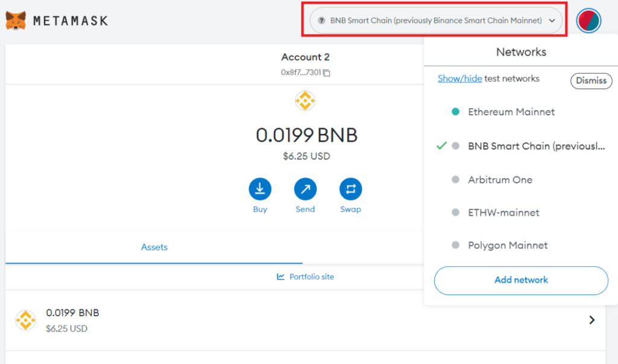Viewport: 618px width, 364px height.
Task: Switch to the Assets tab
Action: (154, 247)
